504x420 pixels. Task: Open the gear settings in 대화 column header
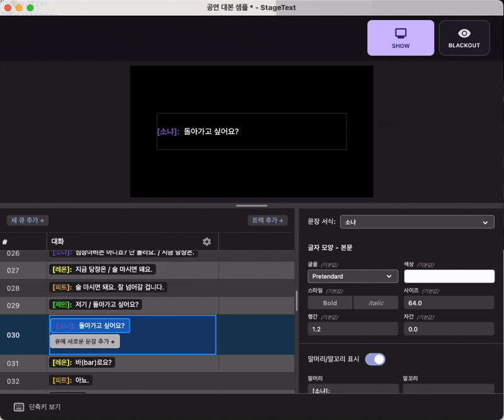click(208, 242)
